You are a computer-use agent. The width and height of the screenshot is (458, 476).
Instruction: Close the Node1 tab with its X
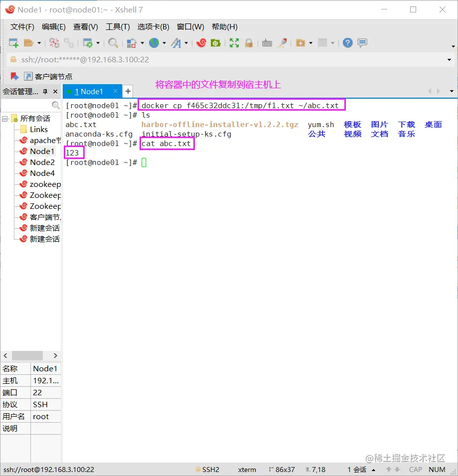click(x=115, y=91)
